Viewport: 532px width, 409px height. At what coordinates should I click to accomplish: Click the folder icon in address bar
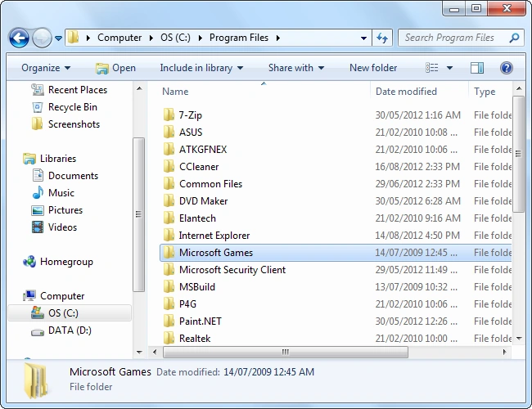(73, 38)
